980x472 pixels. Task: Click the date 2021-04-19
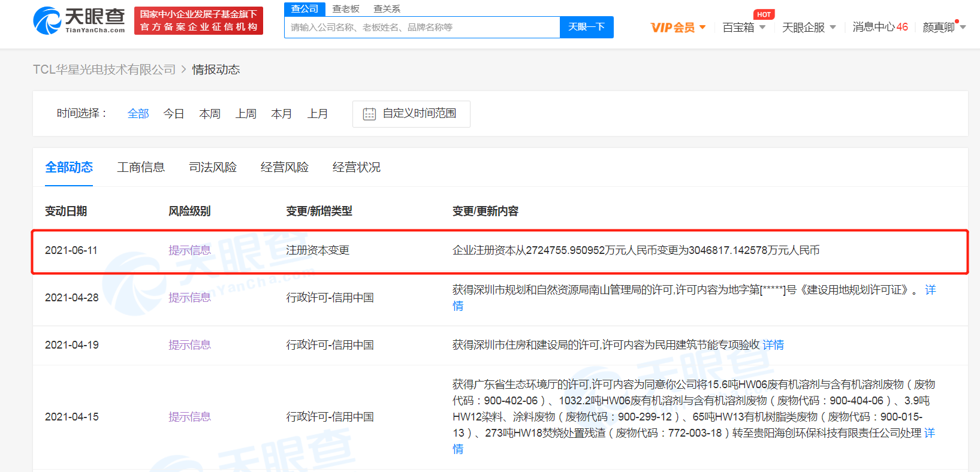coord(72,345)
